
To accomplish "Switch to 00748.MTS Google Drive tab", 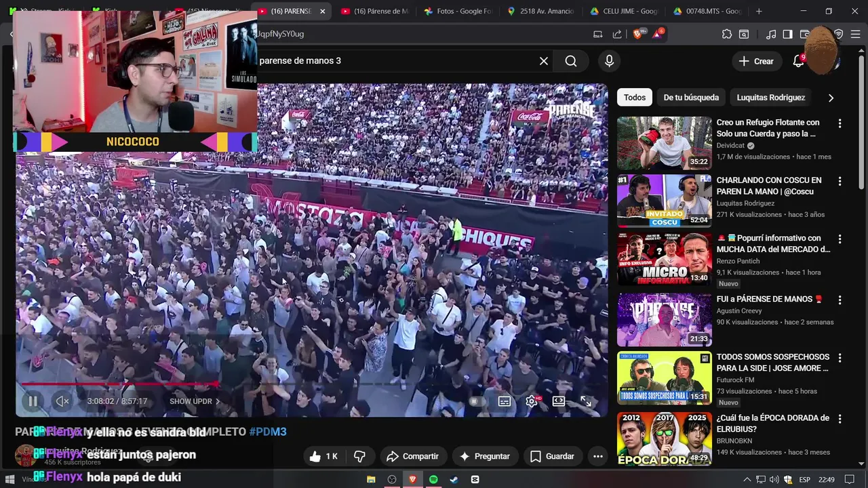I will [x=707, y=12].
